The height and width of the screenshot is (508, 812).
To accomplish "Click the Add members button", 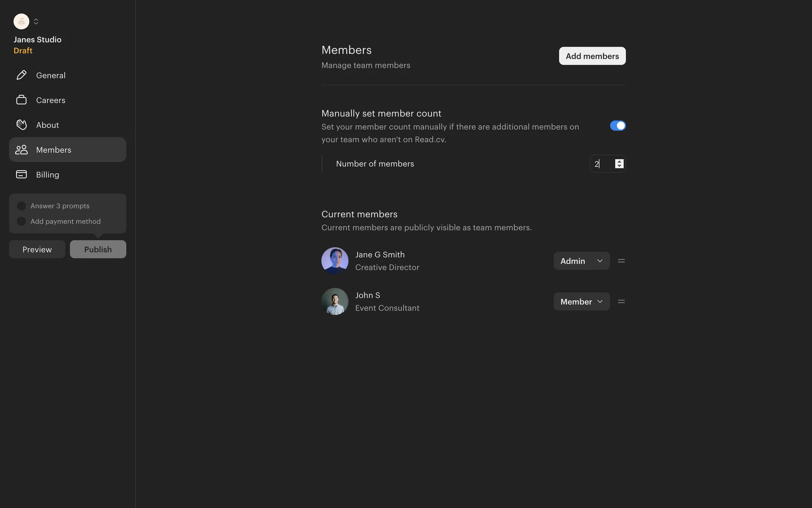I will (x=592, y=56).
